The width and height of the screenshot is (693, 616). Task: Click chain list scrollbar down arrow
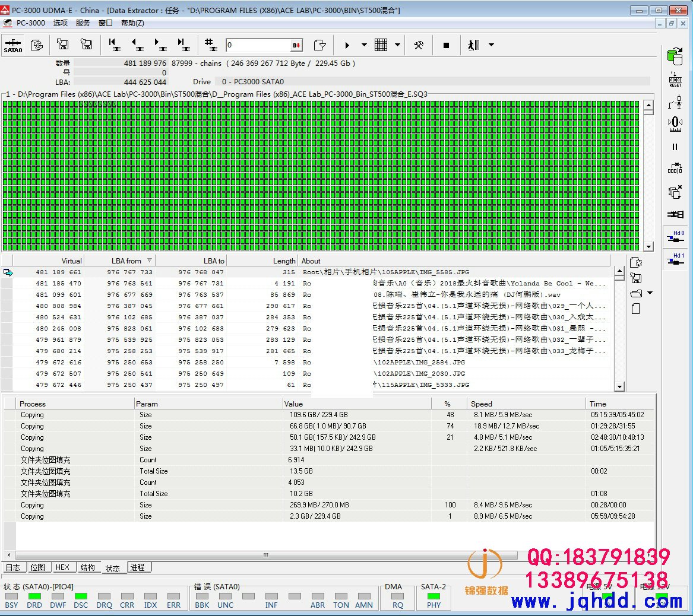[619, 387]
